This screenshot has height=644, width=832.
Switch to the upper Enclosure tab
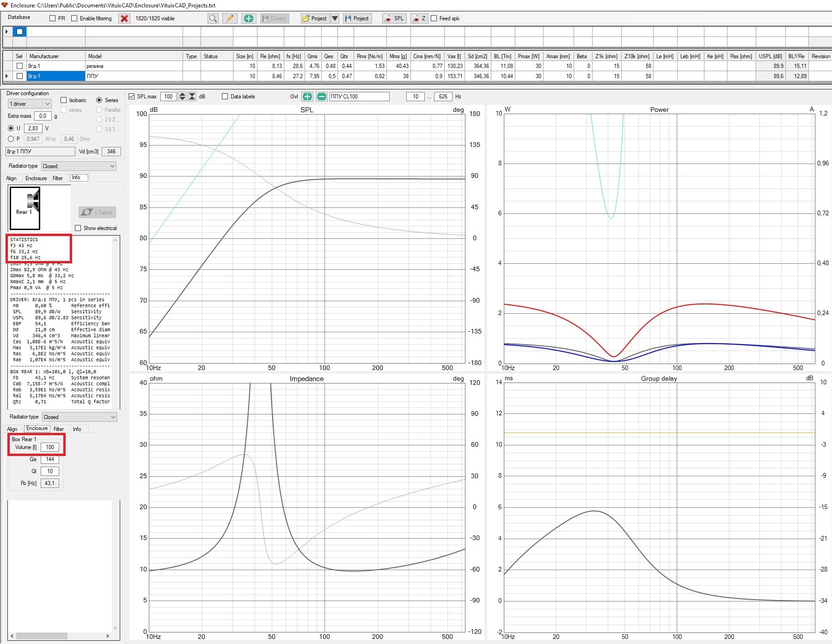36,178
